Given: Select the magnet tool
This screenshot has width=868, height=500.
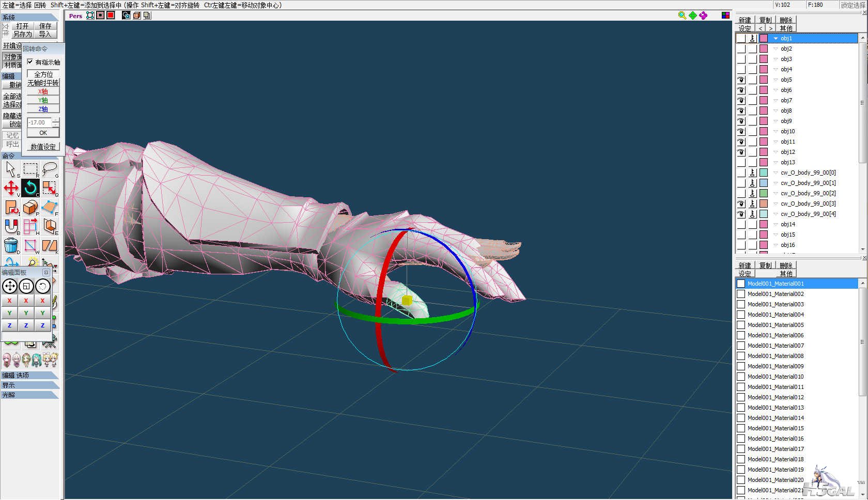Looking at the screenshot, I should tap(11, 226).
